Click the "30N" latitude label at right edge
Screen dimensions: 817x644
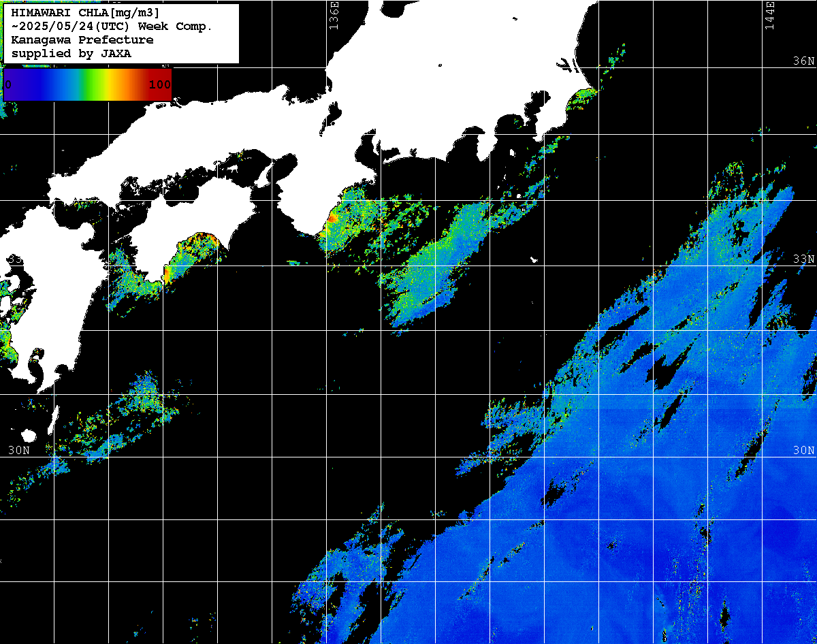pyautogui.click(x=803, y=450)
